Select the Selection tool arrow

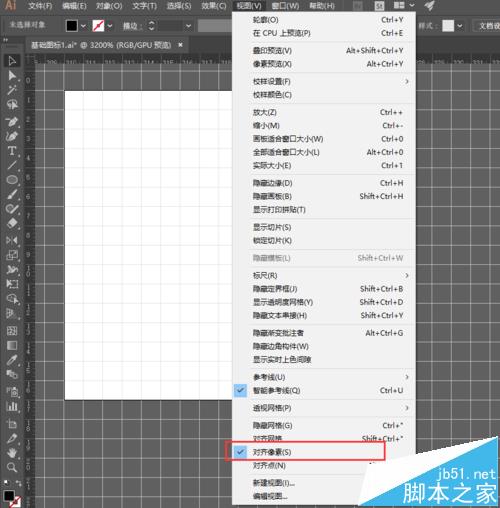12,61
